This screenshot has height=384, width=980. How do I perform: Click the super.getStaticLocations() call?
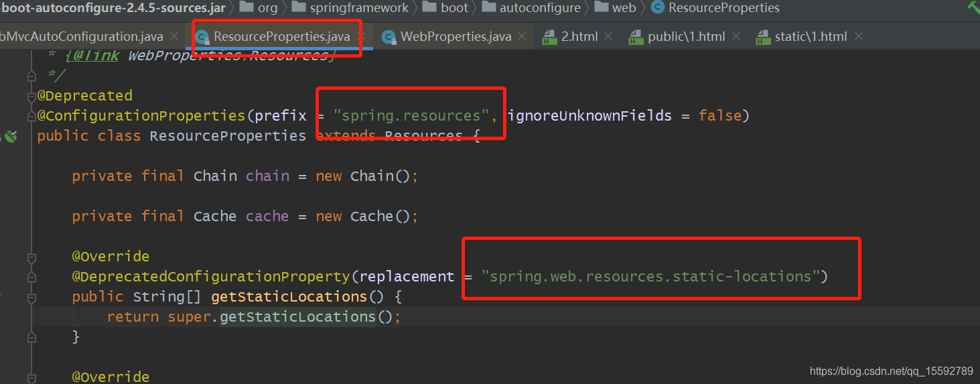pyautogui.click(x=280, y=317)
